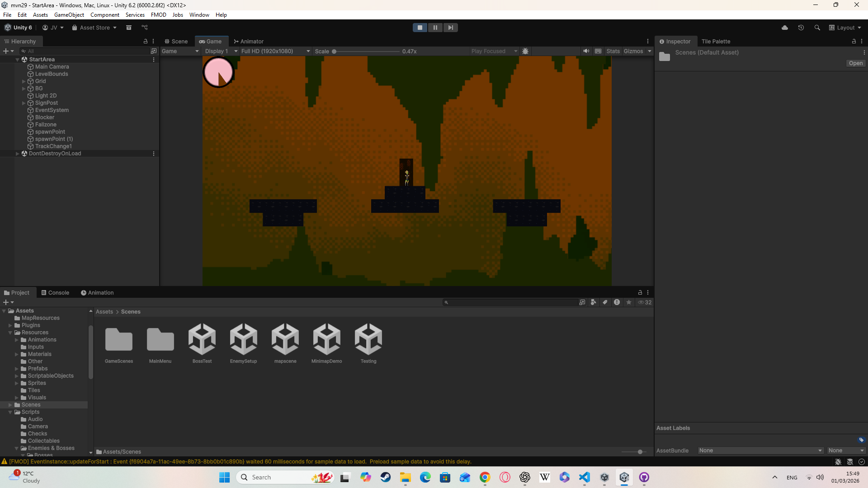Image resolution: width=868 pixels, height=488 pixels.
Task: Click the frame debugger bug icon in Game toolbar
Action: (525, 51)
